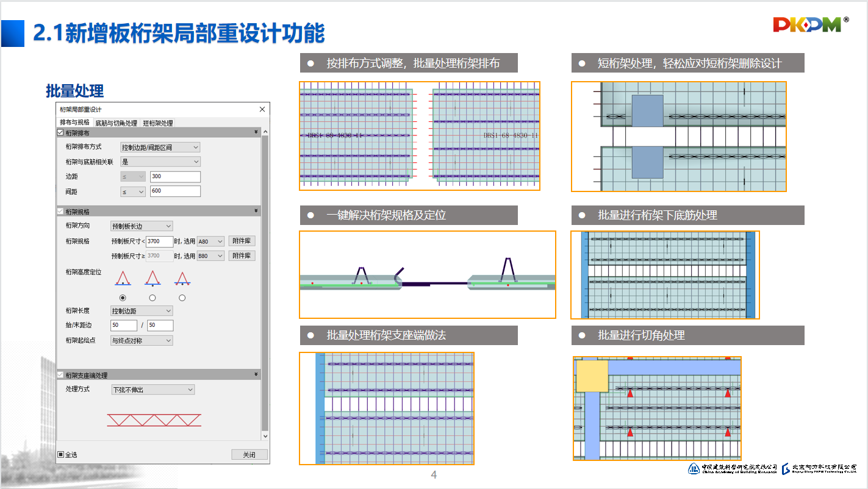The image size is (868, 489).
Task: Click the truss layout image under 按排布方式调整
Action: click(420, 136)
